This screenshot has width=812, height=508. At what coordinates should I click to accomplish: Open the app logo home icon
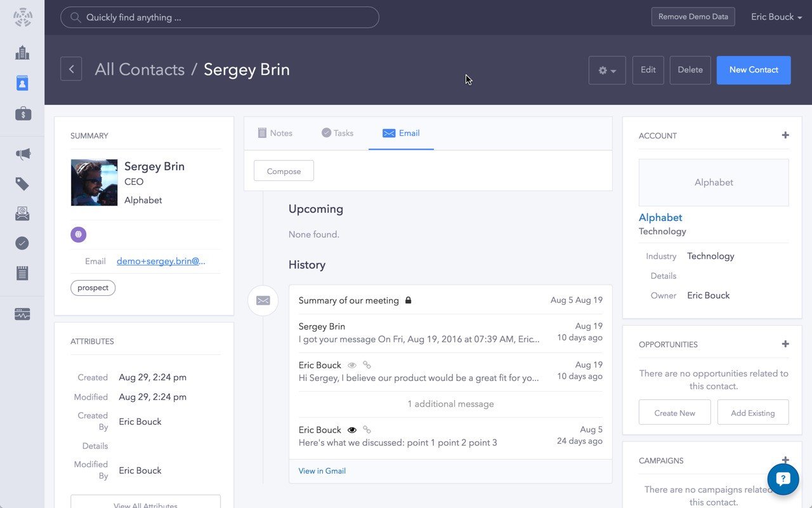point(22,17)
